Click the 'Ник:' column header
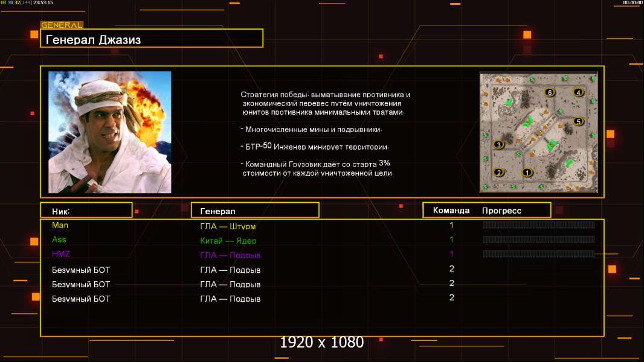Screen dimensions: 644x362 (x=86, y=211)
